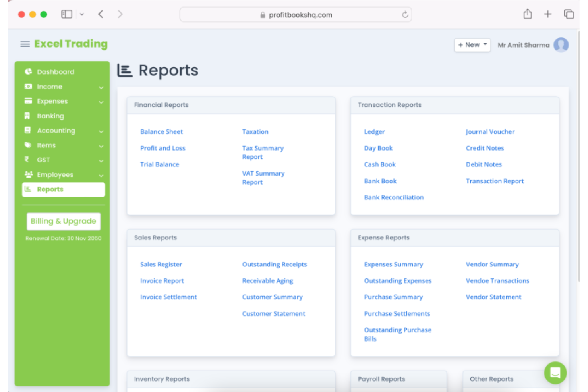
Task: Click the Items tag icon
Action: (27, 145)
